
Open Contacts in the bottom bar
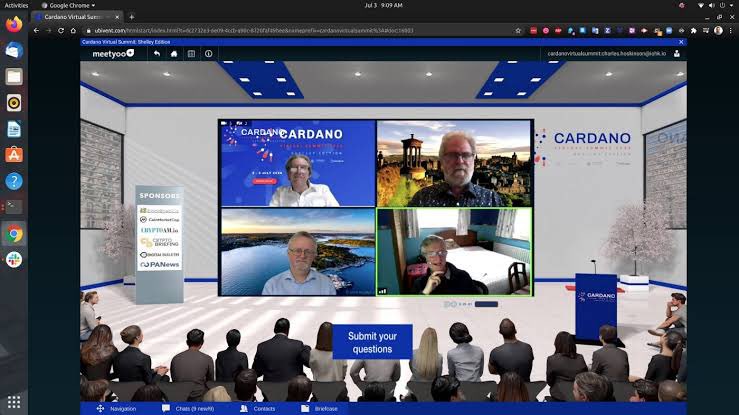click(x=257, y=408)
